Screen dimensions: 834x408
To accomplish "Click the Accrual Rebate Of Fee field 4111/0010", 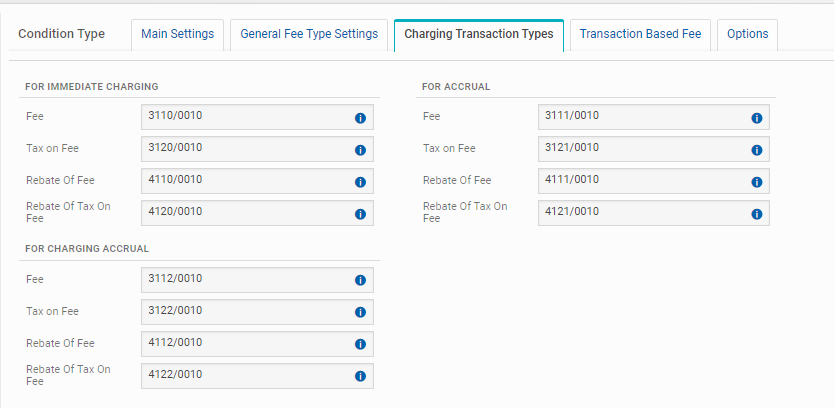I will pos(642,181).
